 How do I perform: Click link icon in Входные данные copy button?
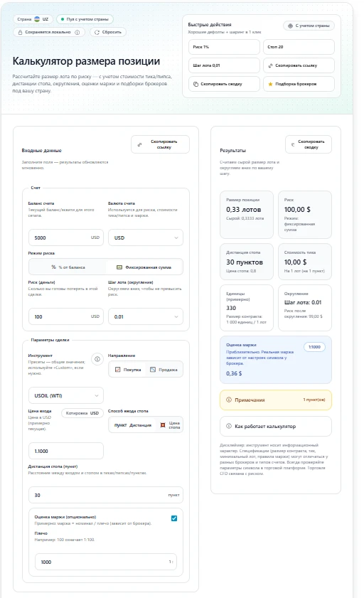(x=139, y=144)
